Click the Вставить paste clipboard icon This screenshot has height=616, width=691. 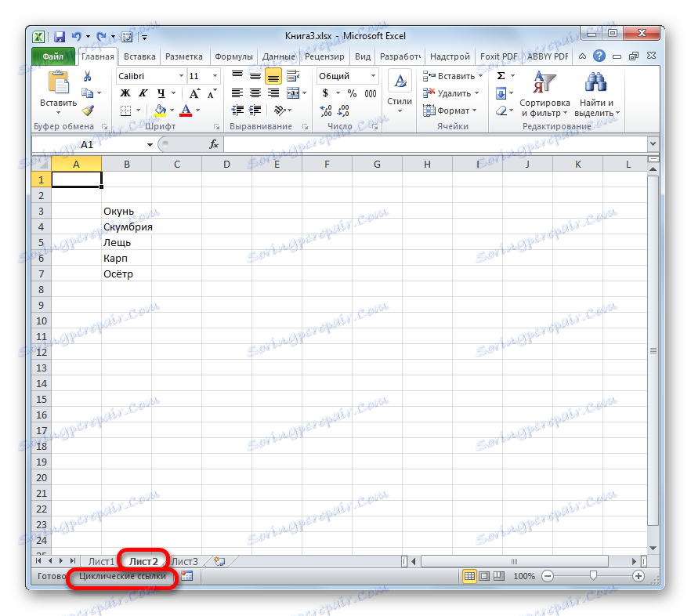tap(59, 83)
